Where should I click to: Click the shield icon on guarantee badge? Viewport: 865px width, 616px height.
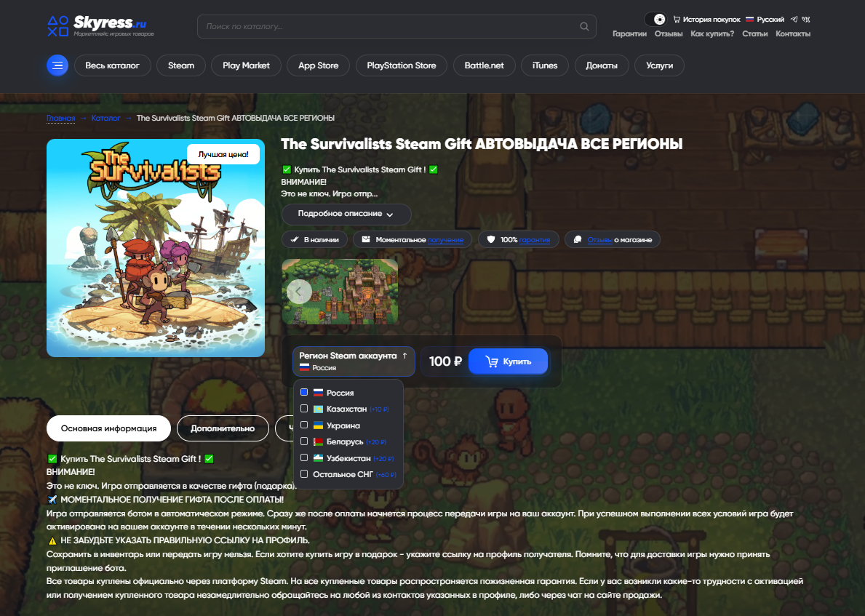coord(491,239)
